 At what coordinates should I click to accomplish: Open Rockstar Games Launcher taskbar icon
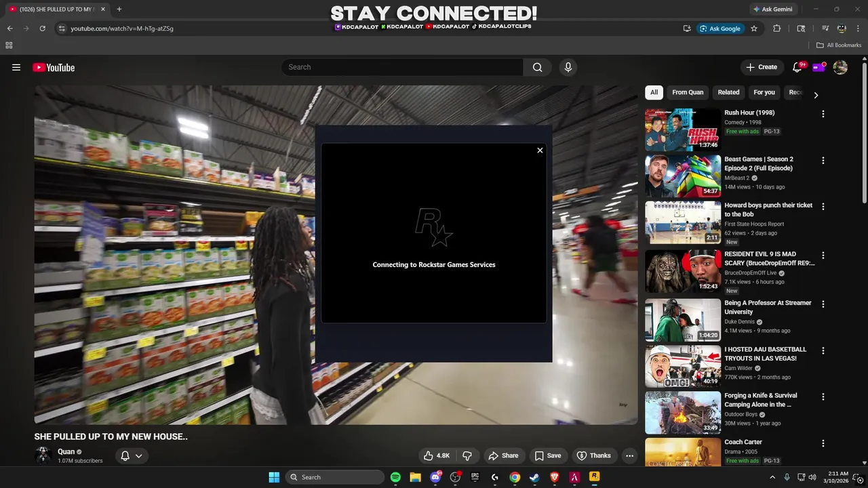[594, 477]
